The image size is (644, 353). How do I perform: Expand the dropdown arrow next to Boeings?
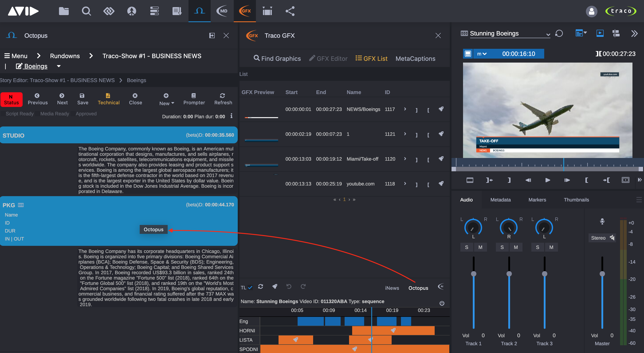[59, 66]
